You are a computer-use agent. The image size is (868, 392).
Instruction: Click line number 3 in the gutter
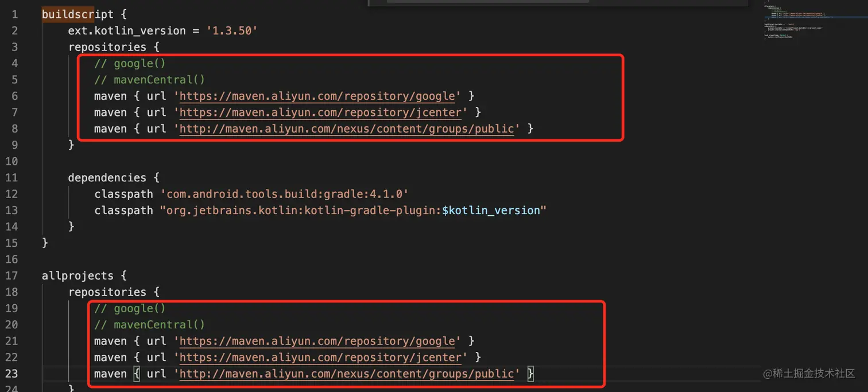[15, 47]
